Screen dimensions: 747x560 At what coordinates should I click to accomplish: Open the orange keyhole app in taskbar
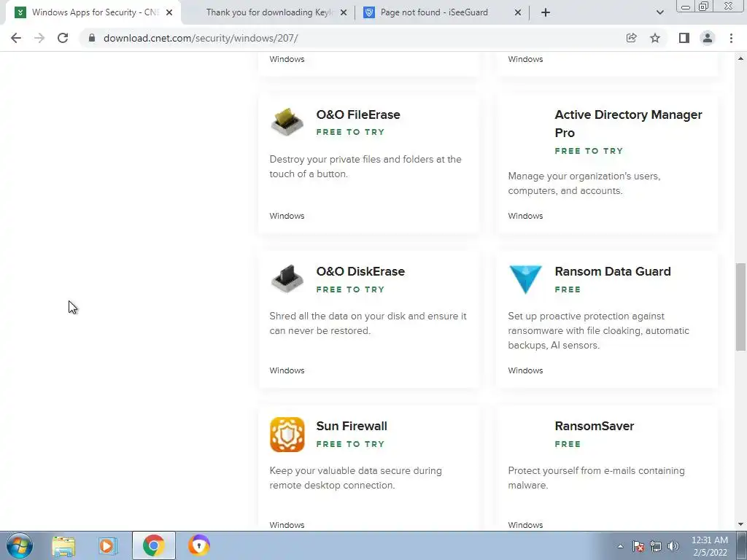pos(199,545)
